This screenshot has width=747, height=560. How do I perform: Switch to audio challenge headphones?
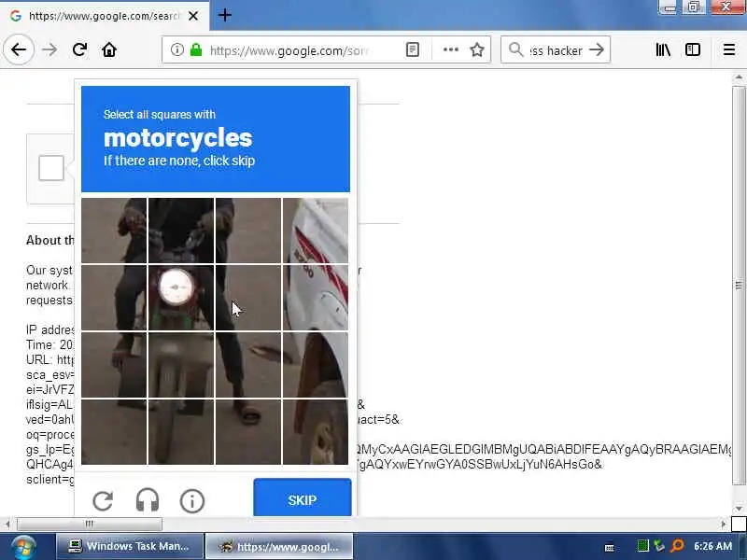tap(148, 500)
